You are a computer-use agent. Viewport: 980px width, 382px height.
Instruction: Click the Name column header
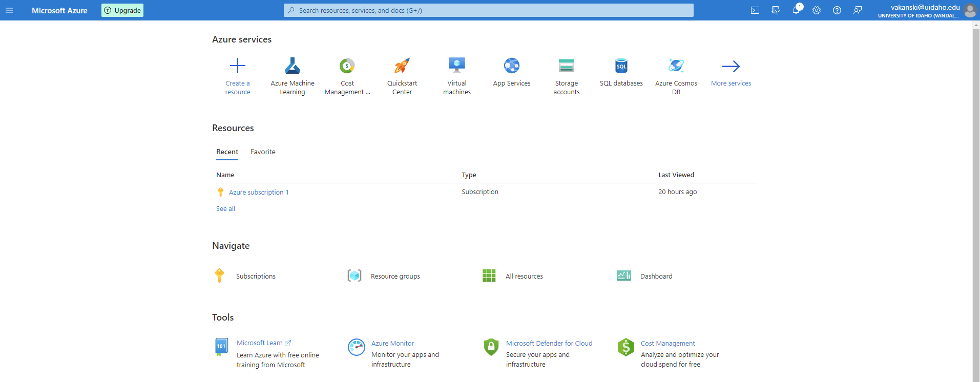225,175
